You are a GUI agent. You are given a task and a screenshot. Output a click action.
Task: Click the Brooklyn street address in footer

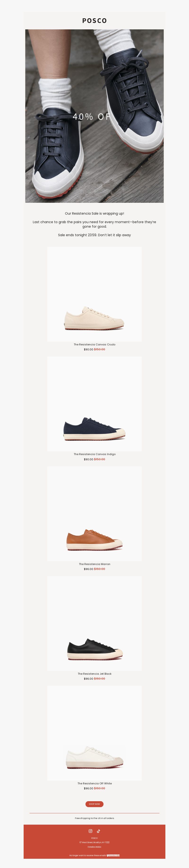(x=94, y=842)
